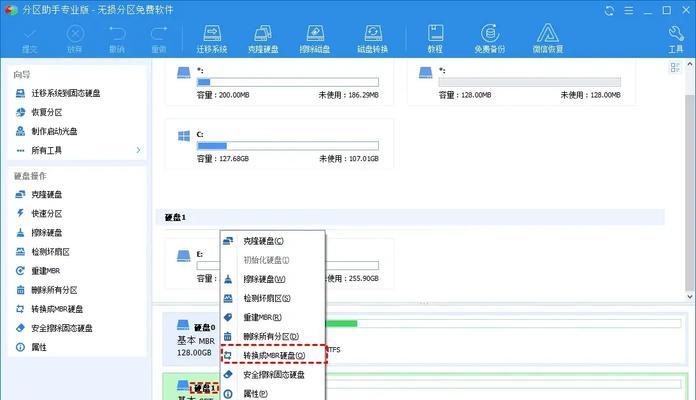This screenshot has height=400, width=696.
Task: Open the 微信恢复 toolbar icon
Action: [x=548, y=39]
